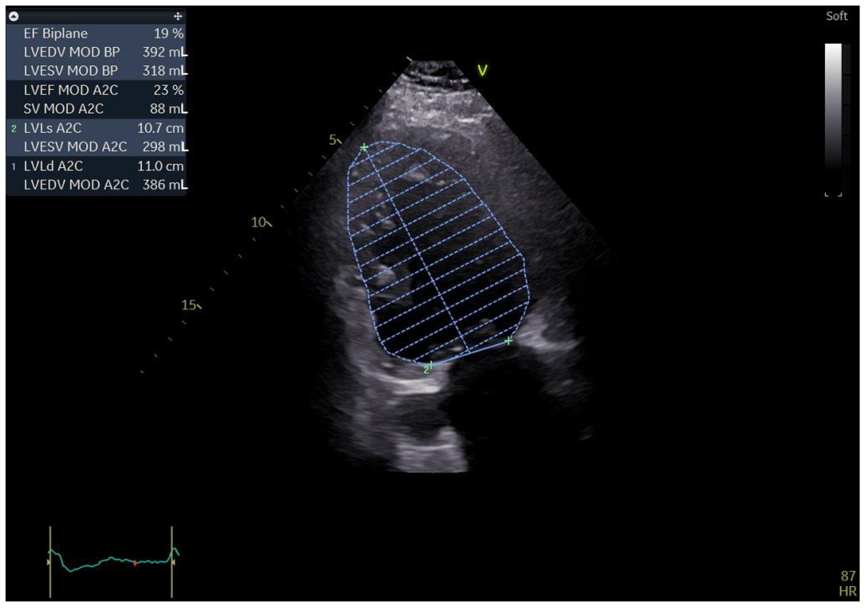This screenshot has height=608, width=868.
Task: Click the grayscale map bar
Action: pyautogui.click(x=833, y=106)
